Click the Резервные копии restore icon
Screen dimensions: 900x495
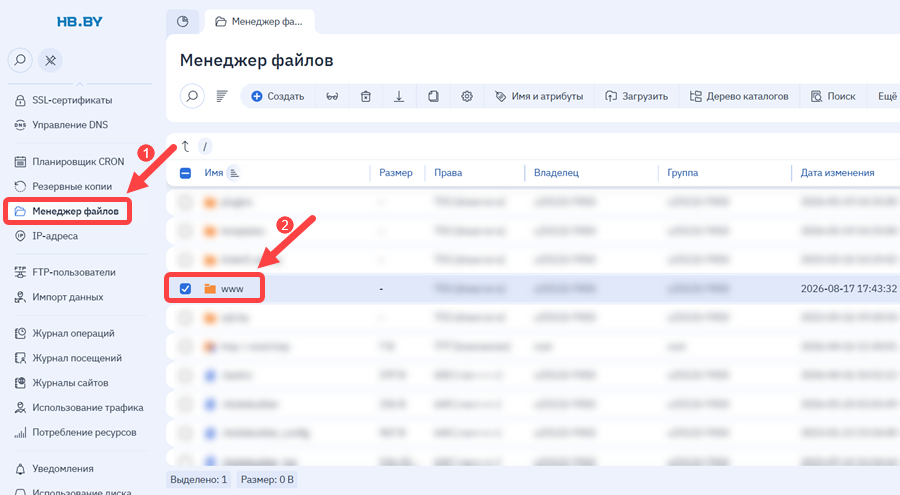click(20, 186)
